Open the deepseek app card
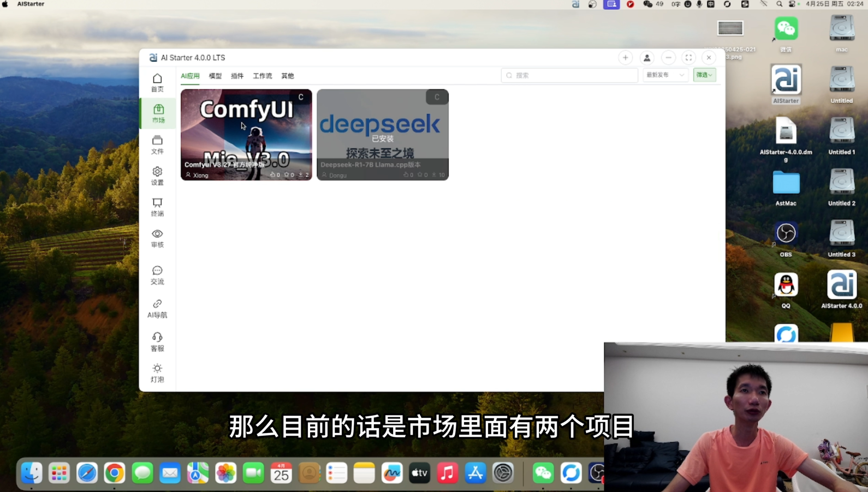 coord(383,135)
